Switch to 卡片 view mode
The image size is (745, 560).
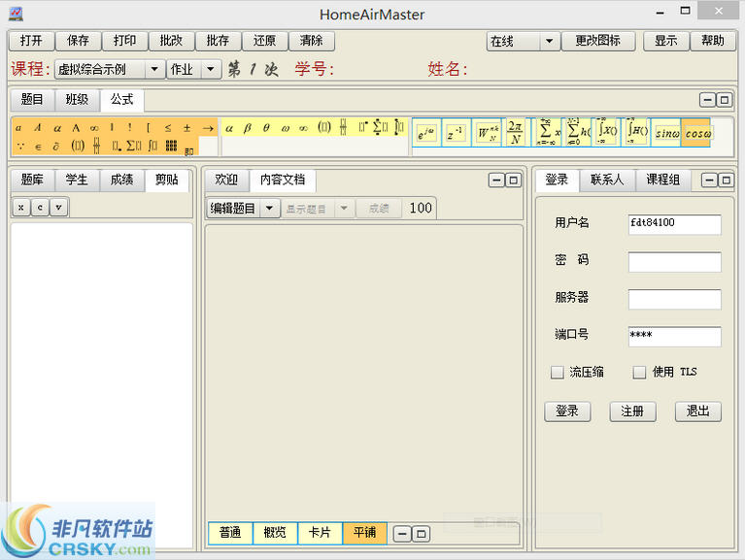pos(320,533)
